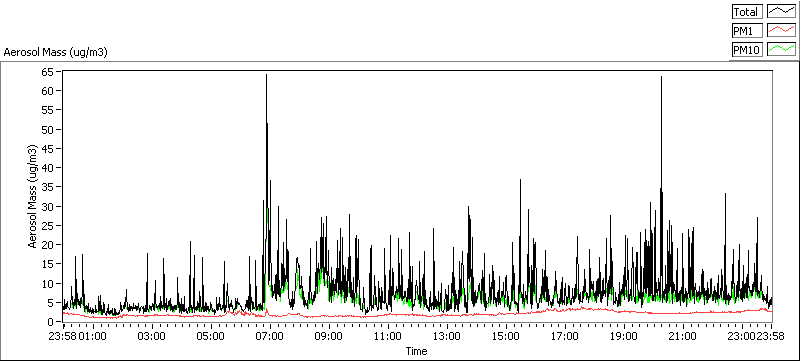Select the PM10 plot legend label
The image size is (800, 361).
(x=747, y=49)
